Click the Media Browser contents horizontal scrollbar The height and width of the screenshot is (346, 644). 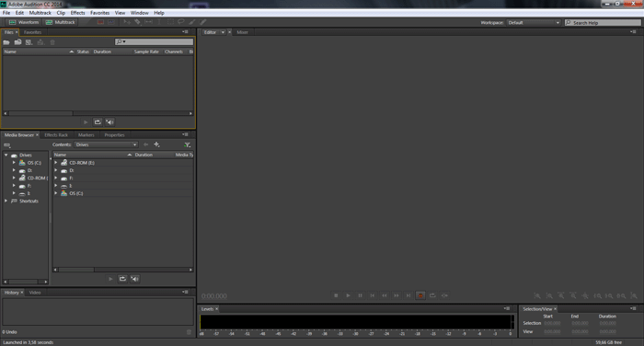click(x=122, y=270)
